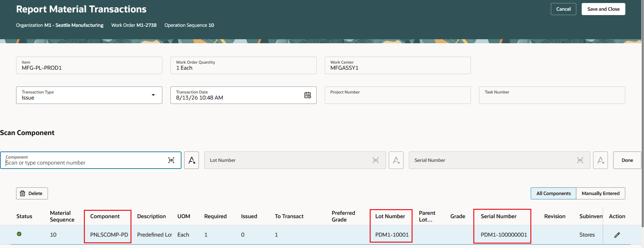Select the Preferred Grade column header
The image size is (644, 248).
343,216
